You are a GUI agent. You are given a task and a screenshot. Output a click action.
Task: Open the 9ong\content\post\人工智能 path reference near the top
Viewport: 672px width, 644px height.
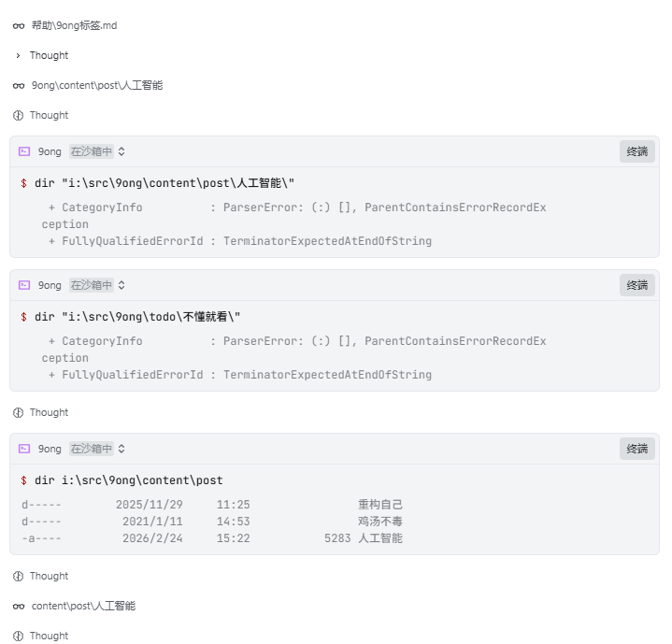[x=96, y=86]
